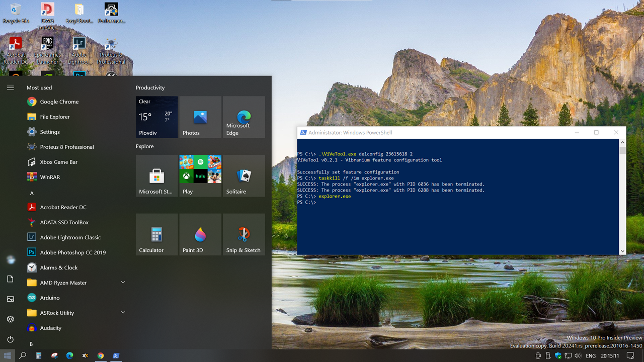644x362 pixels.
Task: Open Settings in the Most used list
Action: (x=75, y=132)
